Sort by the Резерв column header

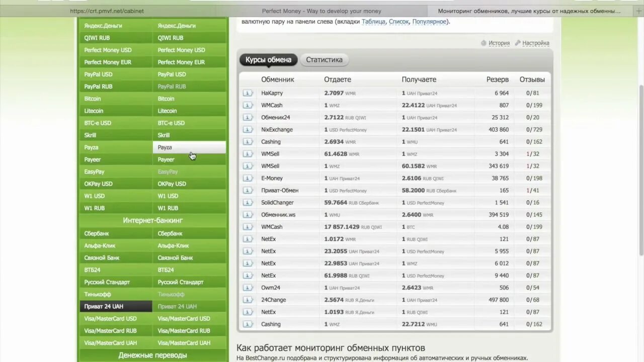tap(498, 79)
